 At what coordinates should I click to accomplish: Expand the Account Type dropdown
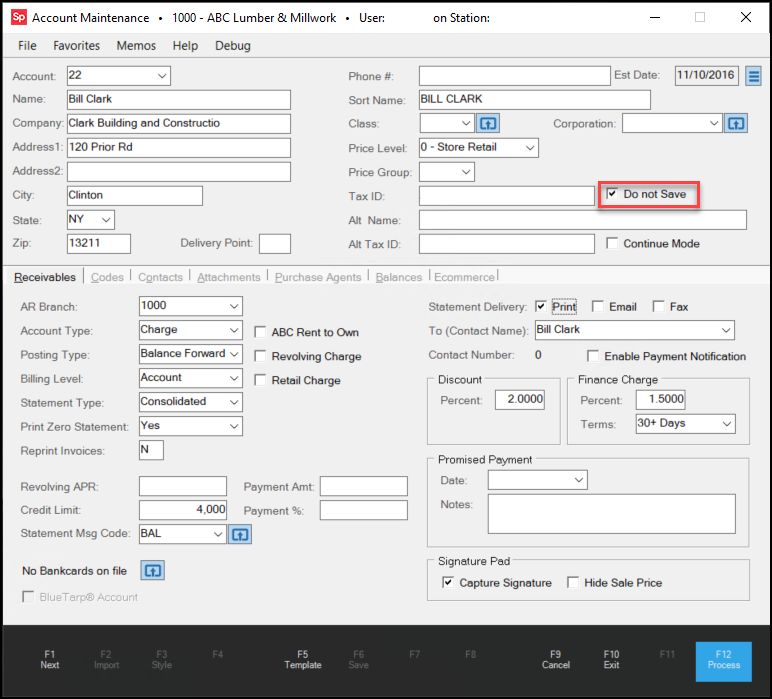234,330
